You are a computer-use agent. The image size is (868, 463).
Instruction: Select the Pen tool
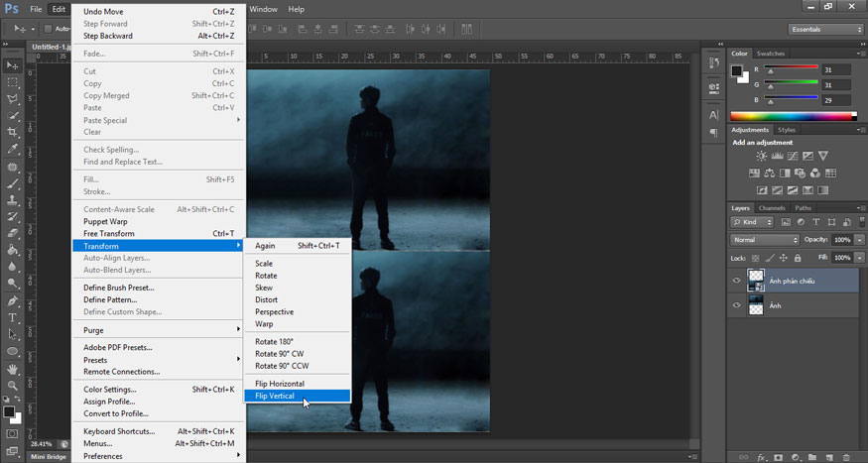tap(12, 301)
